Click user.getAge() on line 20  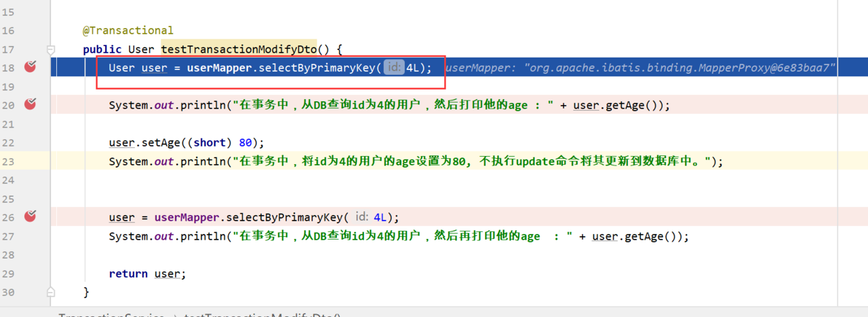(618, 105)
